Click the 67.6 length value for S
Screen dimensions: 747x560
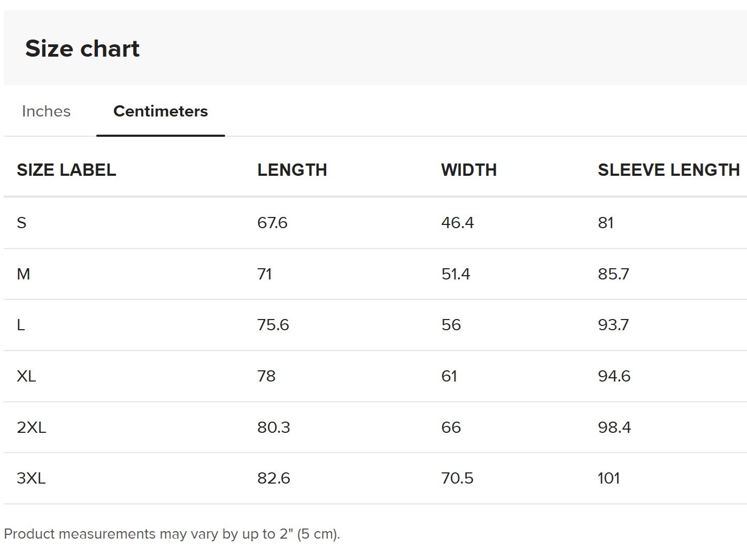(x=272, y=223)
